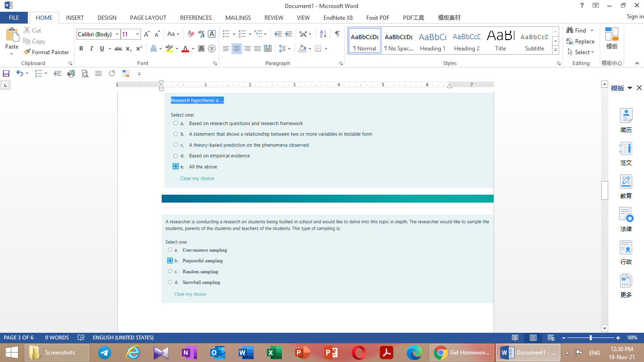Select the 'All the above' radio option

(x=175, y=166)
